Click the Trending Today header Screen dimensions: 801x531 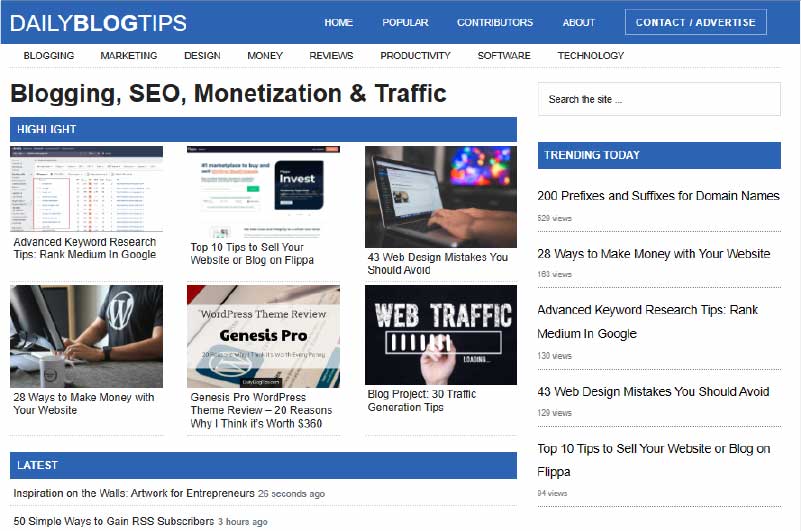(659, 155)
